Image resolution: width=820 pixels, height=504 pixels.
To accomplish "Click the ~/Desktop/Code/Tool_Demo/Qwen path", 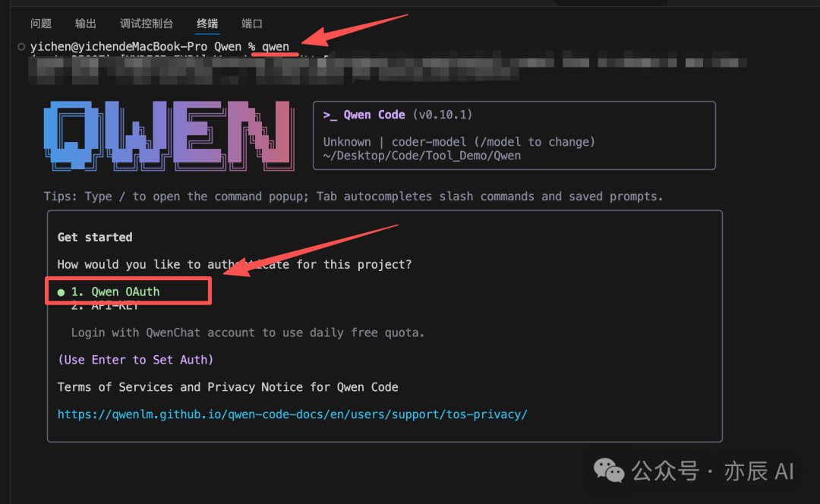I will (x=421, y=156).
